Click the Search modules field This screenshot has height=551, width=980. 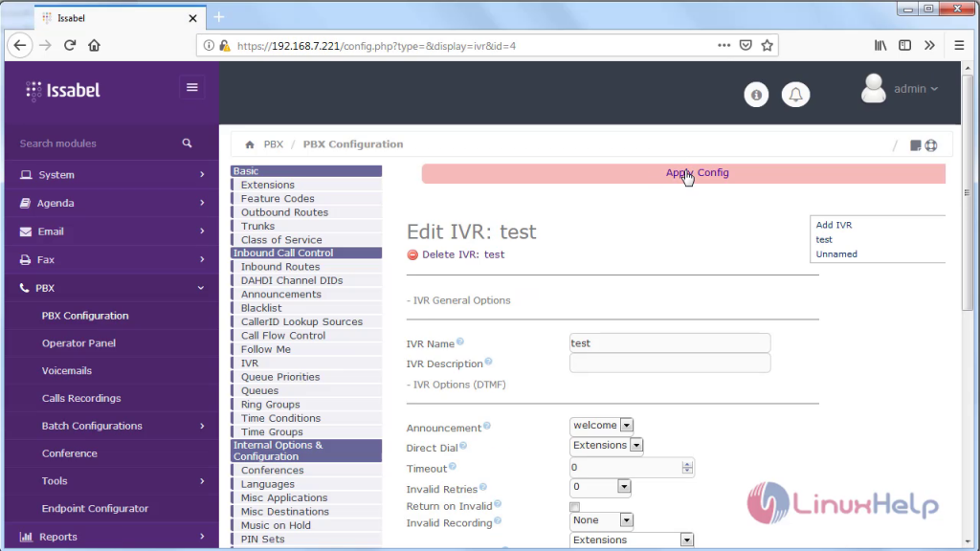click(97, 143)
